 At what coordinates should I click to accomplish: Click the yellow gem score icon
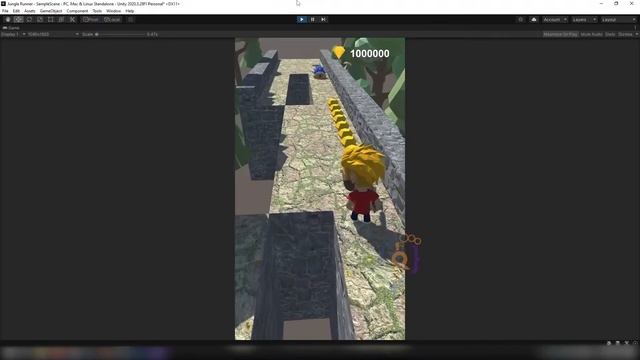[x=338, y=52]
